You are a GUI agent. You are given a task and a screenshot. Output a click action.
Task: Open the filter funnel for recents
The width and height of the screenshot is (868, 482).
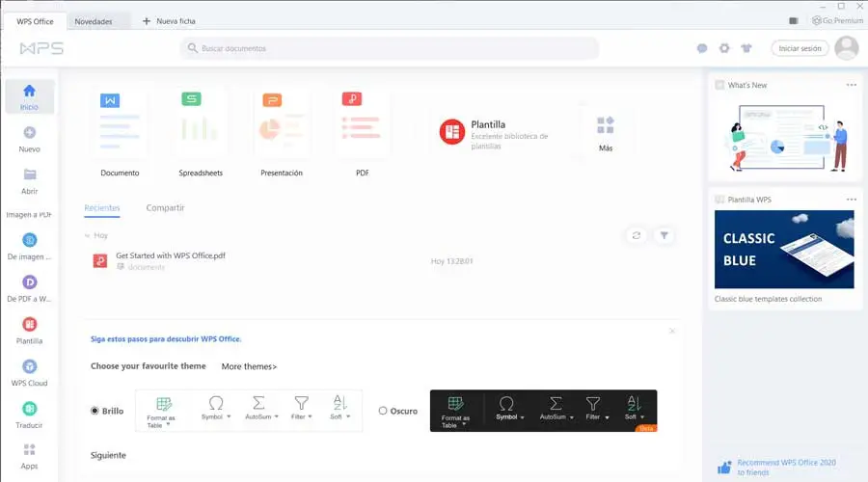click(x=664, y=236)
